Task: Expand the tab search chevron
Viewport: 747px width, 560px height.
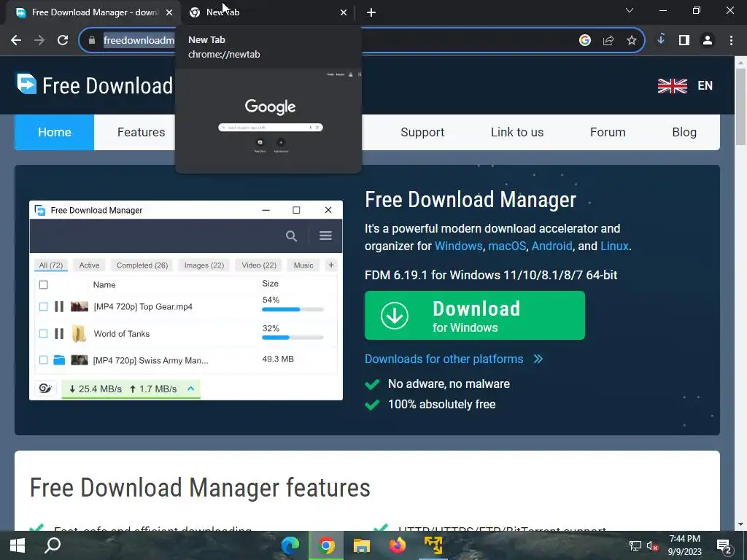Action: pyautogui.click(x=630, y=10)
